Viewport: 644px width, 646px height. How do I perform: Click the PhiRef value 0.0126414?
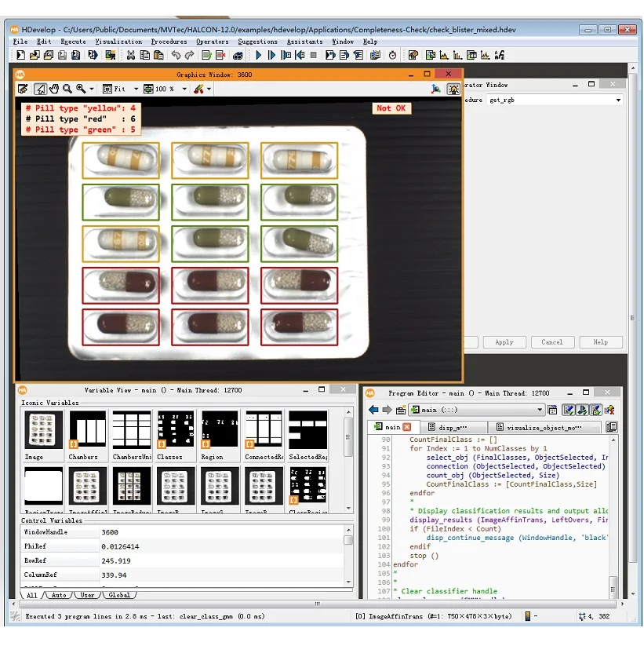coord(120,546)
